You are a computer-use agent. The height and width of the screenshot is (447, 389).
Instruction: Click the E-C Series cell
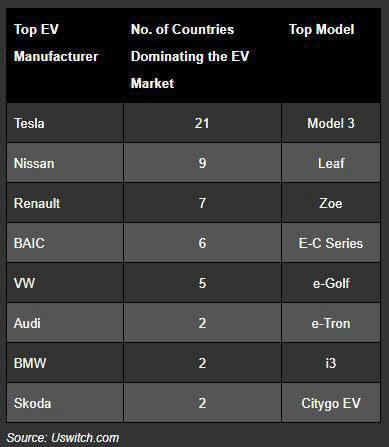point(331,243)
